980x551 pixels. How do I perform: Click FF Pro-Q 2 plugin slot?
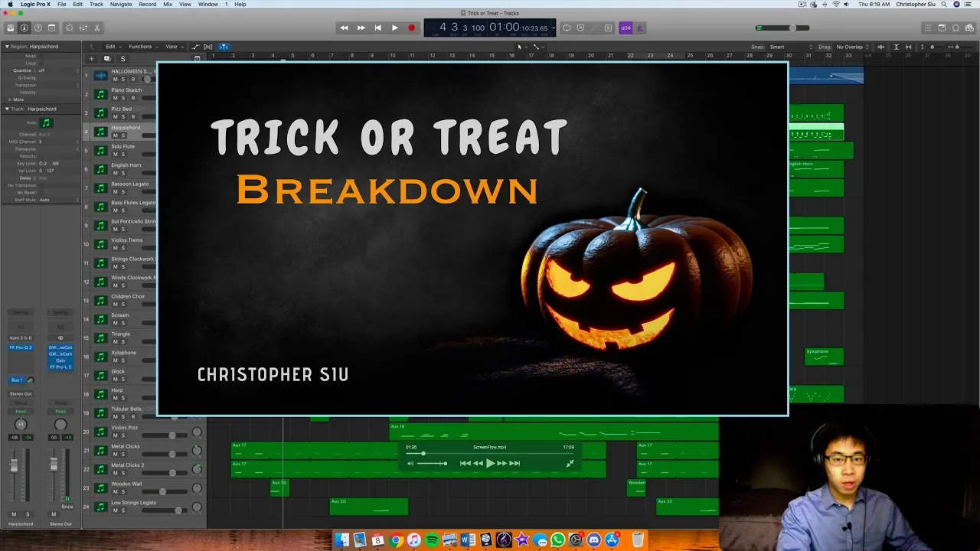(21, 347)
